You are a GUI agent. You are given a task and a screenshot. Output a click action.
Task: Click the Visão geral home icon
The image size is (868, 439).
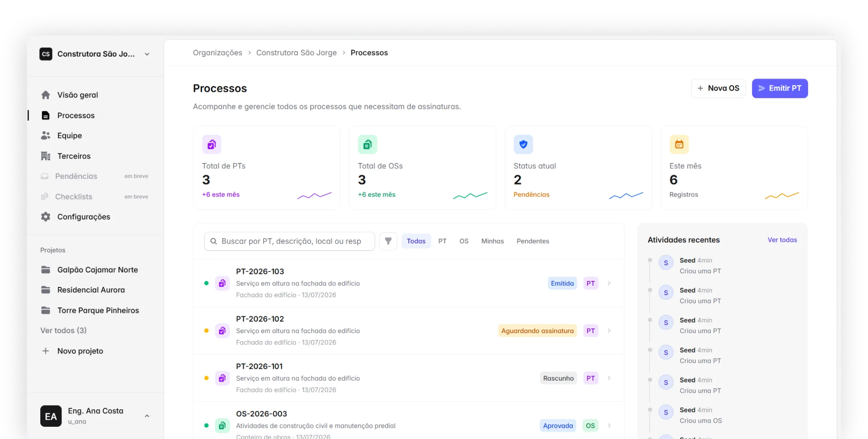tap(46, 95)
